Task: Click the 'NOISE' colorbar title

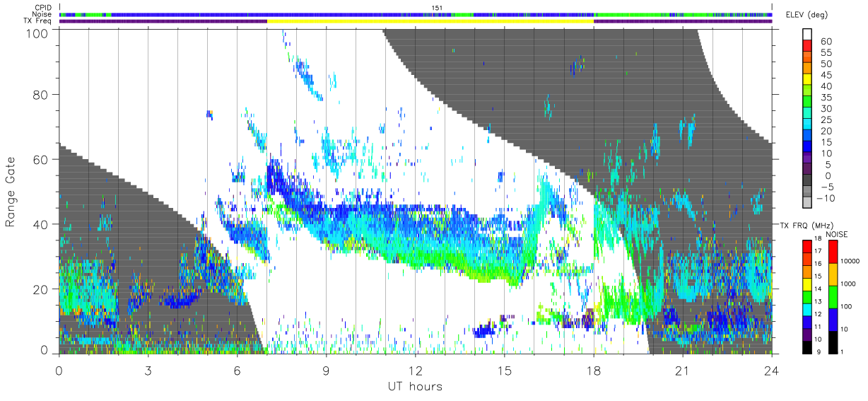Action: [x=836, y=234]
